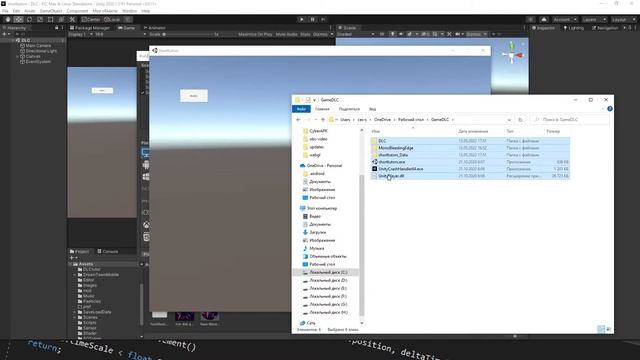Image resolution: width=640 pixels, height=360 pixels.
Task: Open the Gizmos dropdown in Game view
Action: coord(323,34)
